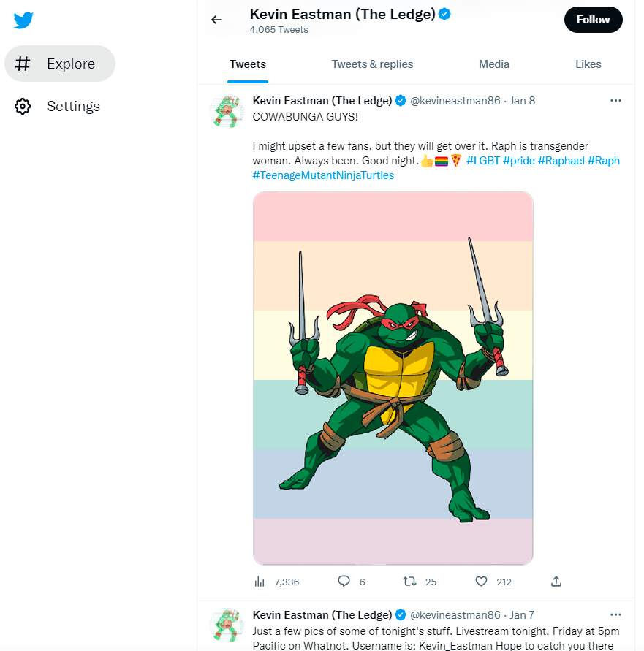Click Kevin Eastman's avatar on Jan 8 tweet
Viewport: 644px width, 651px height.
coord(227,111)
